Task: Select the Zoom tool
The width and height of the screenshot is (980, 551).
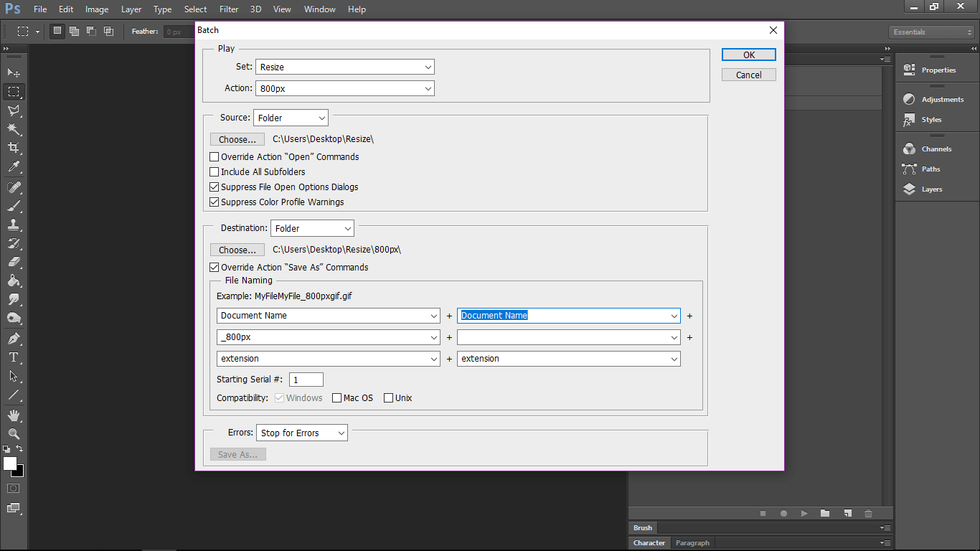Action: (13, 433)
